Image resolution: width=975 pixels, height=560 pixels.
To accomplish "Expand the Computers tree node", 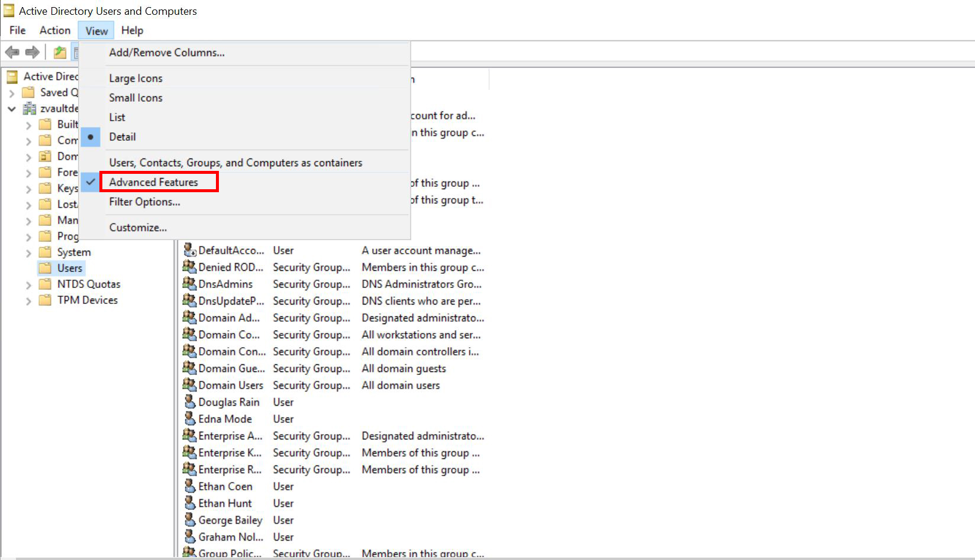I will pyautogui.click(x=28, y=141).
